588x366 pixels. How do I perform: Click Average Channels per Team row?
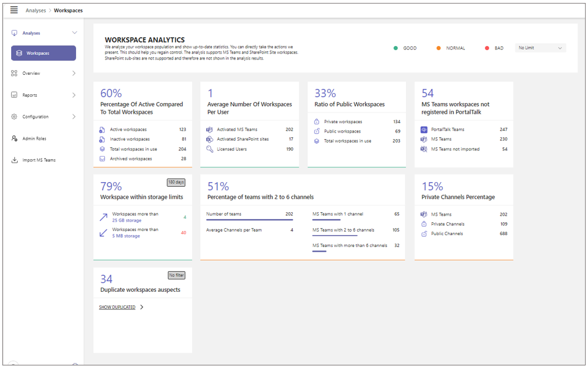tap(249, 230)
